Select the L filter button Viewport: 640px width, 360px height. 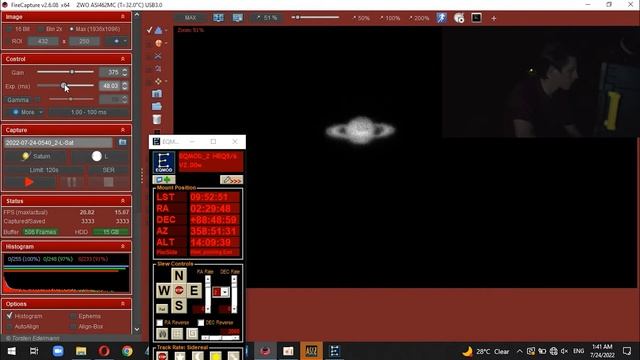(x=100, y=156)
